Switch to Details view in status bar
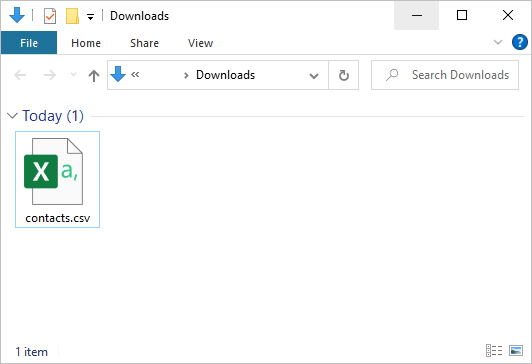 494,350
